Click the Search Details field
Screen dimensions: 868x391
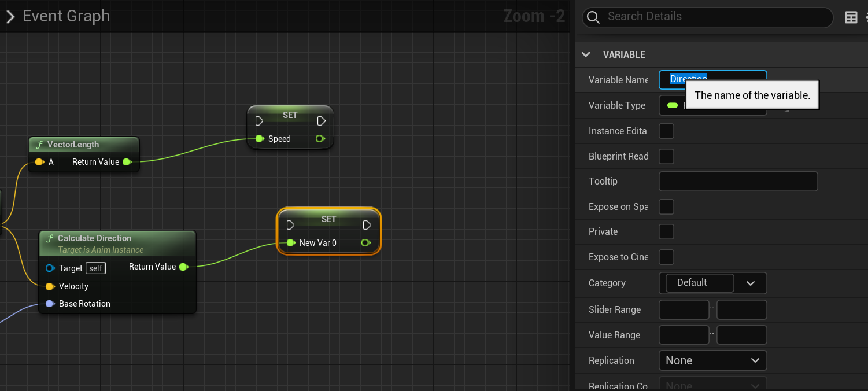tap(707, 17)
